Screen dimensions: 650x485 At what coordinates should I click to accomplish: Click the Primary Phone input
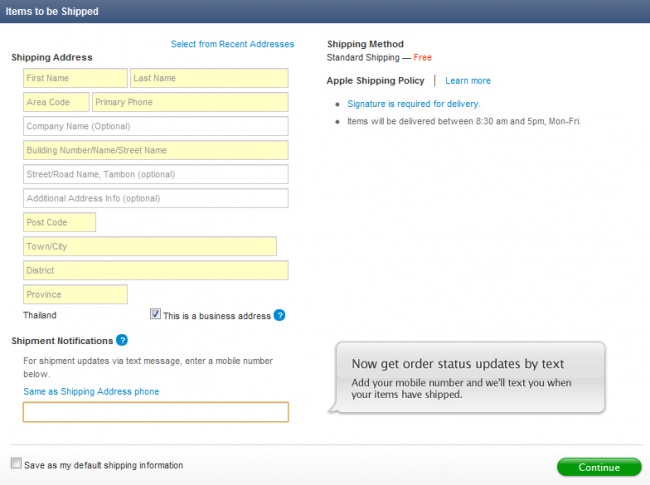point(190,102)
